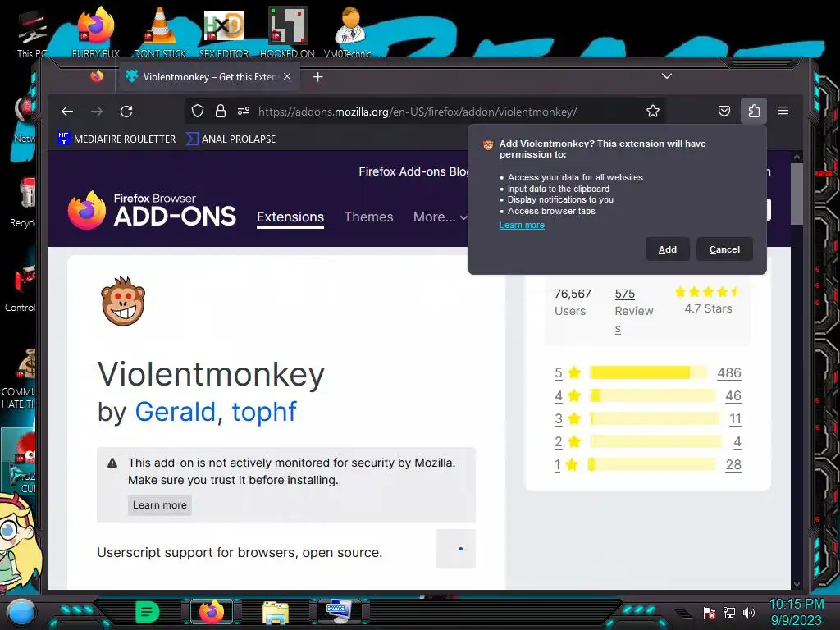Viewport: 840px width, 630px height.
Task: Reload the Violentmonkey add-on page
Action: point(126,112)
